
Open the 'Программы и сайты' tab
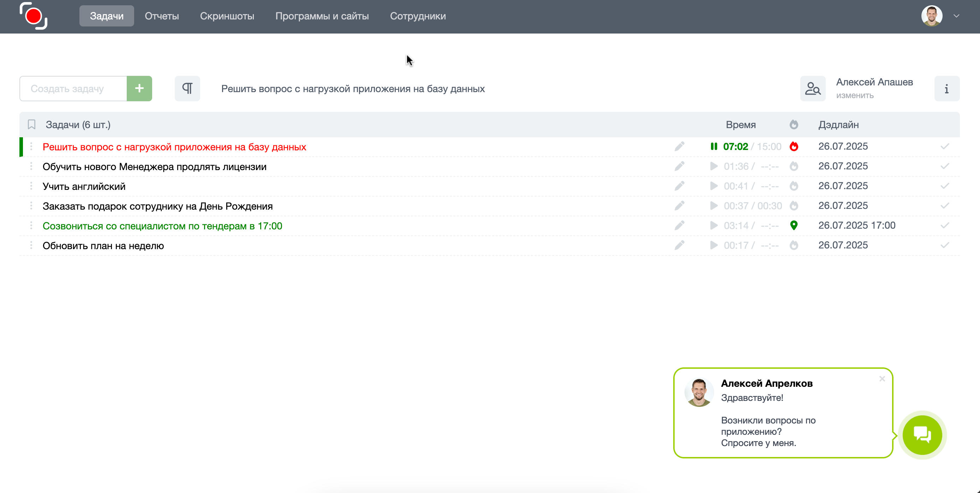pyautogui.click(x=322, y=16)
